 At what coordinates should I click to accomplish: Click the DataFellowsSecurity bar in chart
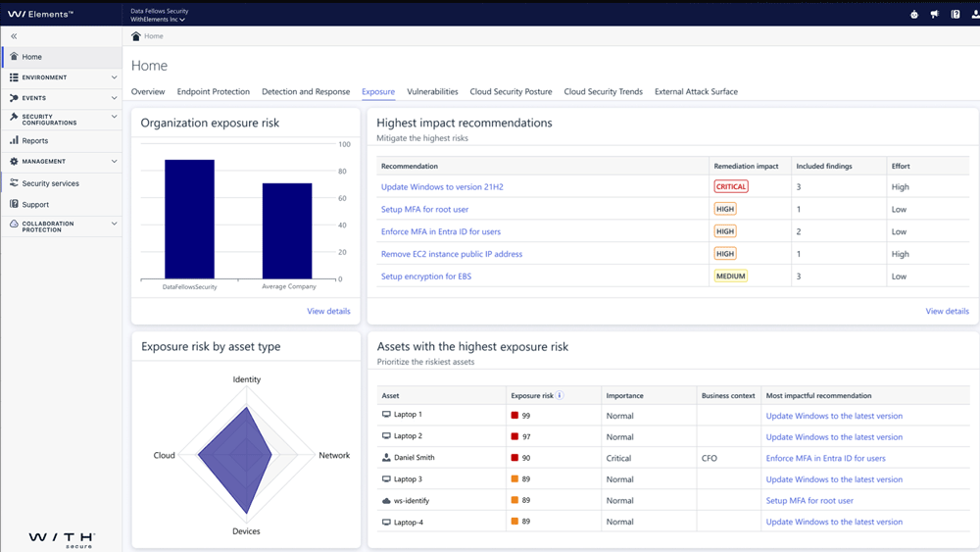point(189,221)
